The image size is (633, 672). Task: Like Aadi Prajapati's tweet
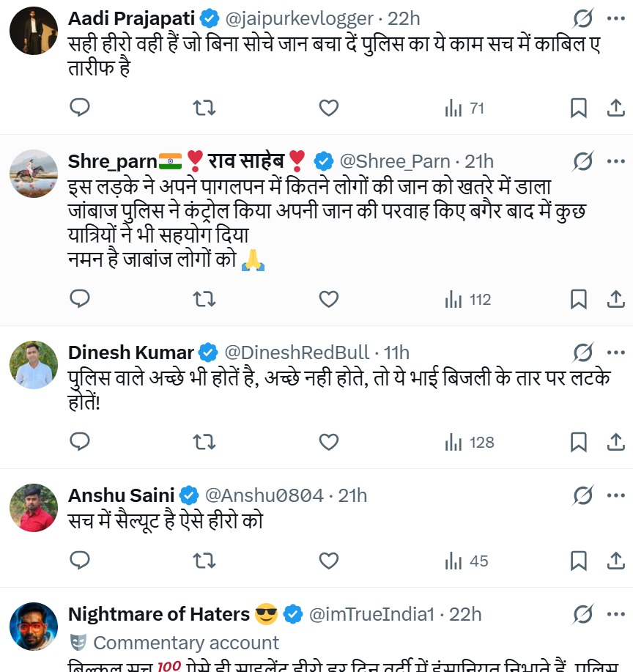[x=329, y=108]
